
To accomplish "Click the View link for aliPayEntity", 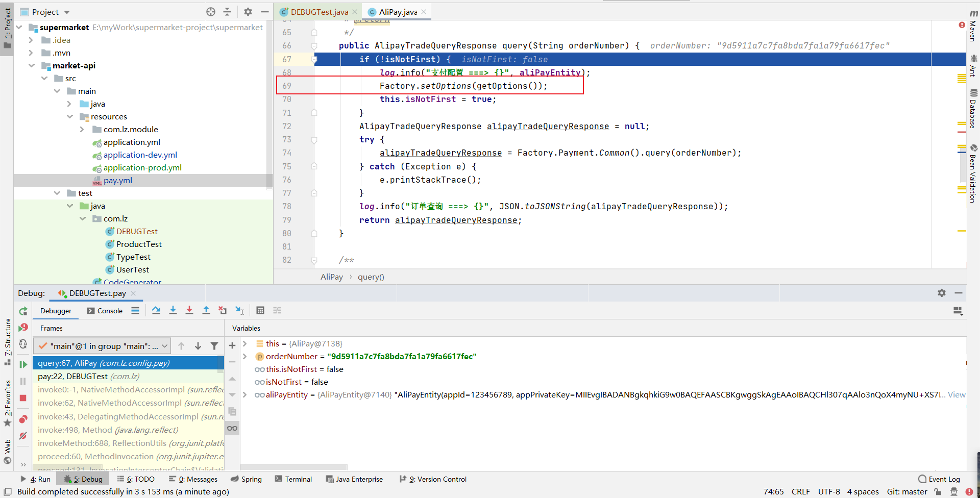I will [957, 394].
